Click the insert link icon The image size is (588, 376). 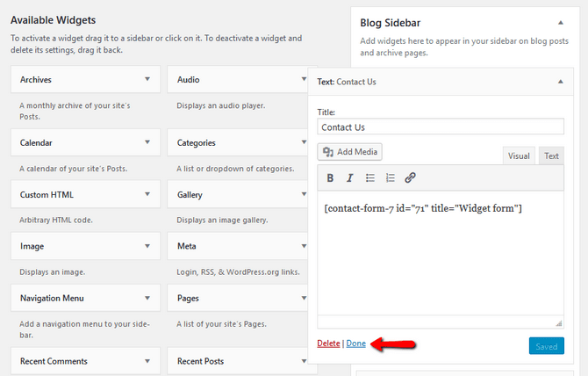(410, 177)
